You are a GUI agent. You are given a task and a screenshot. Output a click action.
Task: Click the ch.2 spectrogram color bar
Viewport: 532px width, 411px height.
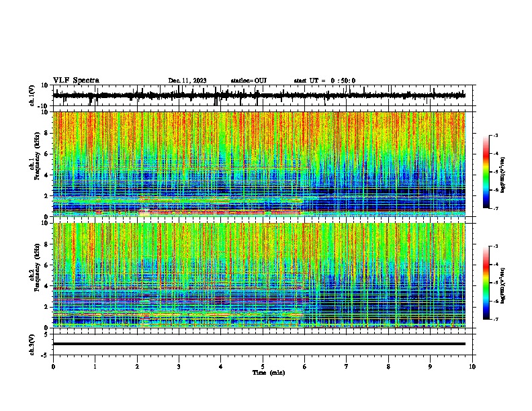pos(486,283)
